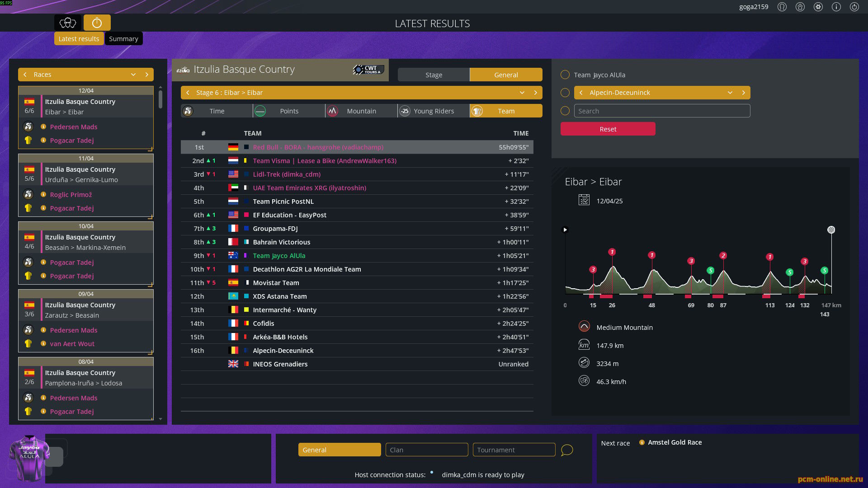Select the Alpecin-Deceuninck team radio button
The image size is (868, 488).
[x=565, y=93]
